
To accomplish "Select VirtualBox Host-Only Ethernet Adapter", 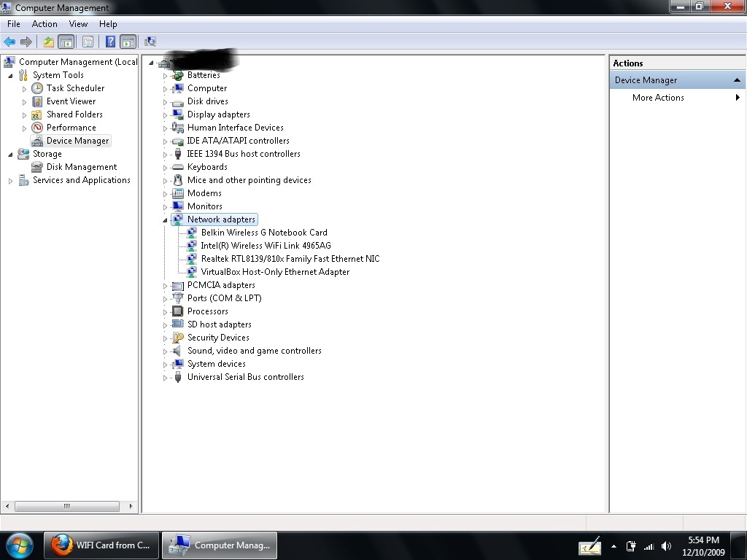I will [275, 272].
